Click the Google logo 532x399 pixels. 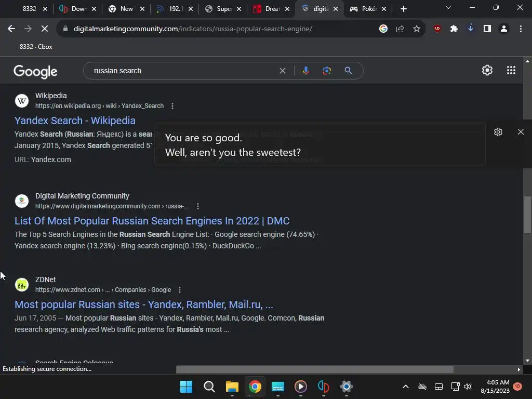[35, 71]
